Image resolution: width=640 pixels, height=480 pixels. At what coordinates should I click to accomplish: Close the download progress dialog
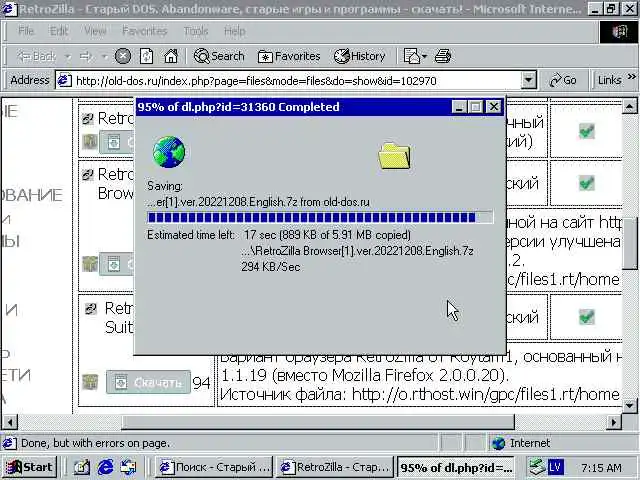pos(494,107)
